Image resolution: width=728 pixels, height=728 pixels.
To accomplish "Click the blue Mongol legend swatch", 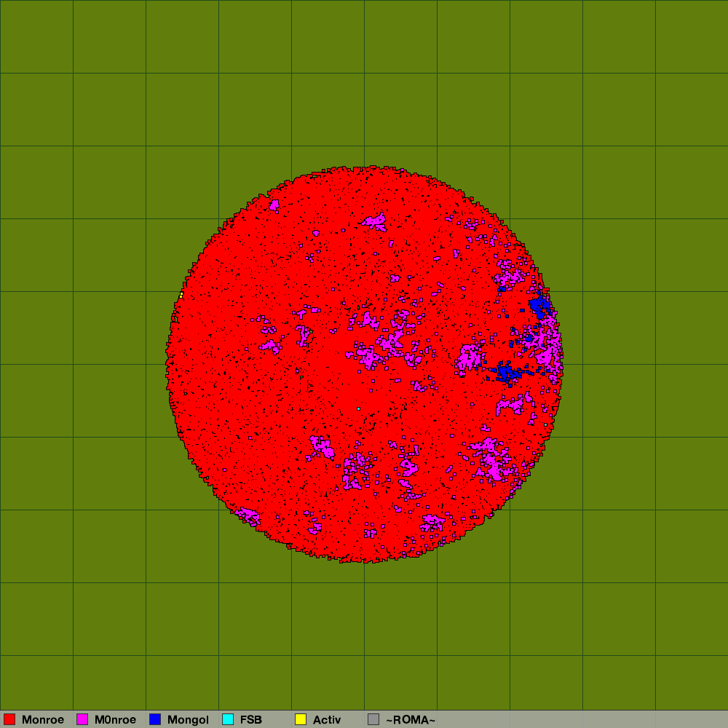I will click(x=155, y=719).
